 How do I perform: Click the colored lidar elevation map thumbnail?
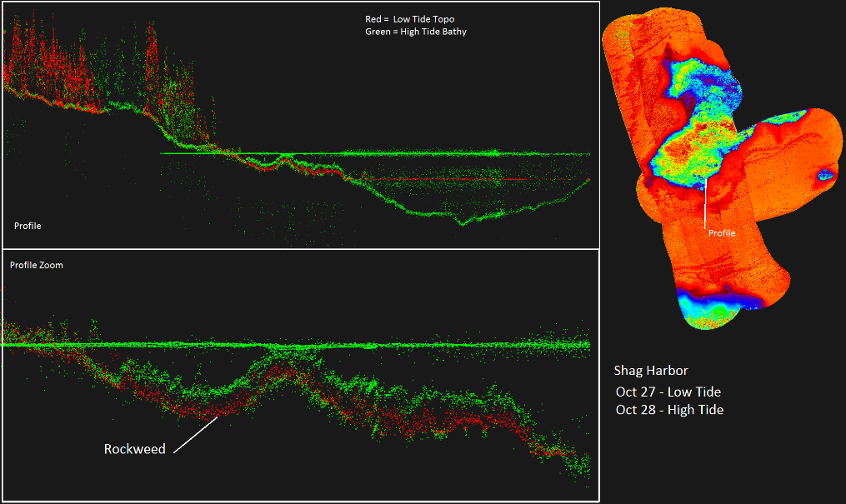tap(722, 168)
